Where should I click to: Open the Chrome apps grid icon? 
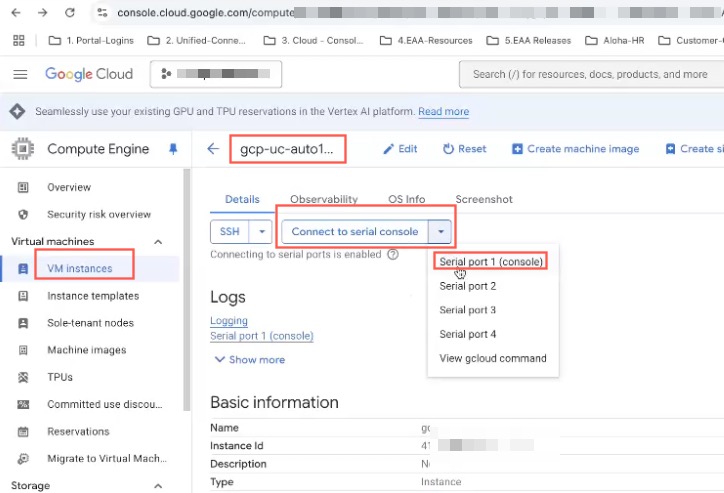(18, 41)
